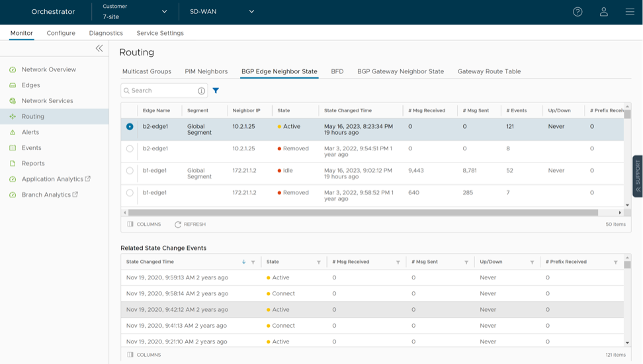Open the hamburger menu in header

click(630, 12)
